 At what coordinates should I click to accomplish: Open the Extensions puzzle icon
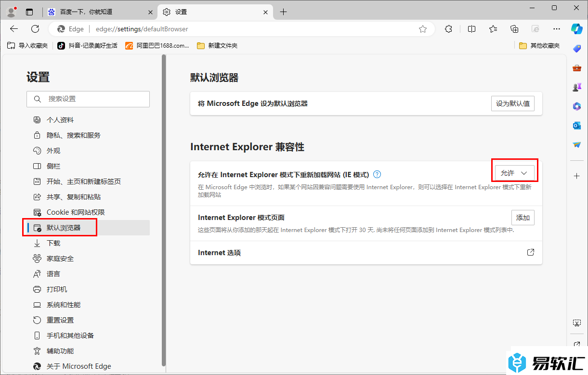(449, 29)
